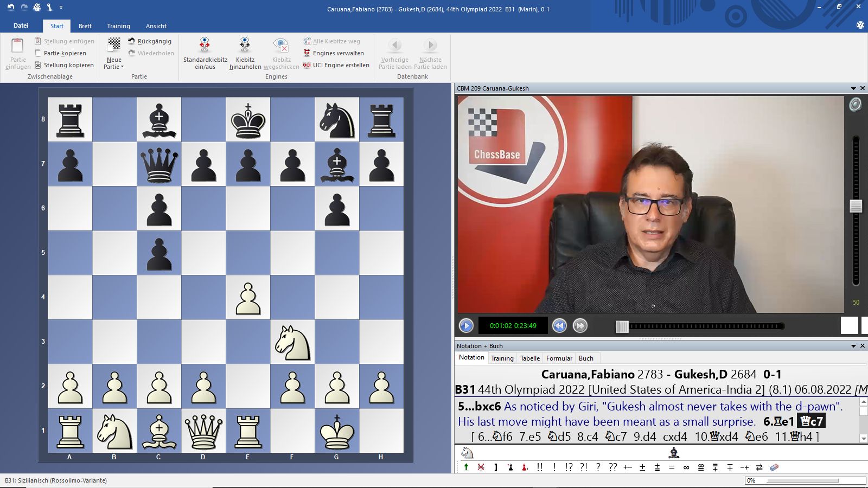
Task: Play the ChessBase video
Action: coord(466,325)
